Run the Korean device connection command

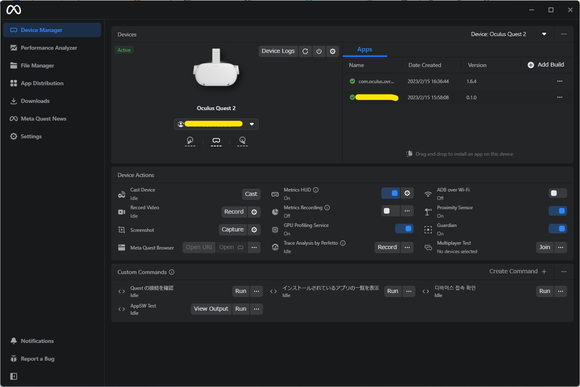tap(544, 291)
